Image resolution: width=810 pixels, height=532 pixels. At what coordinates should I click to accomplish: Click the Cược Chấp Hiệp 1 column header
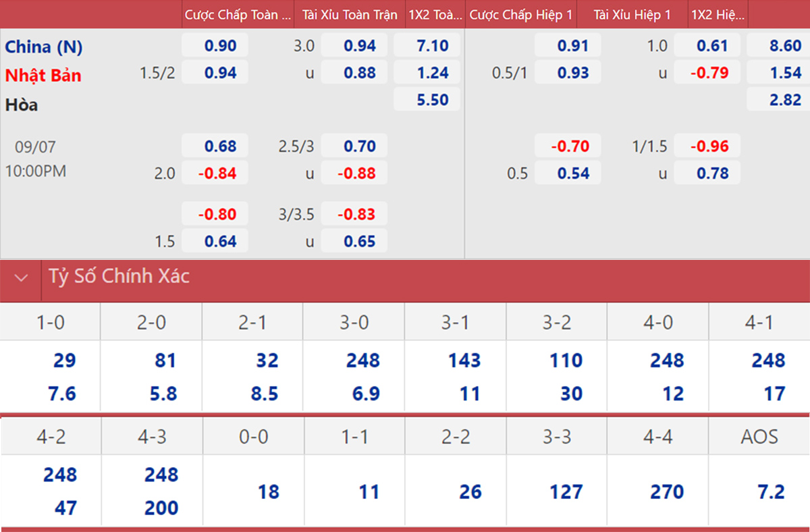(x=520, y=14)
